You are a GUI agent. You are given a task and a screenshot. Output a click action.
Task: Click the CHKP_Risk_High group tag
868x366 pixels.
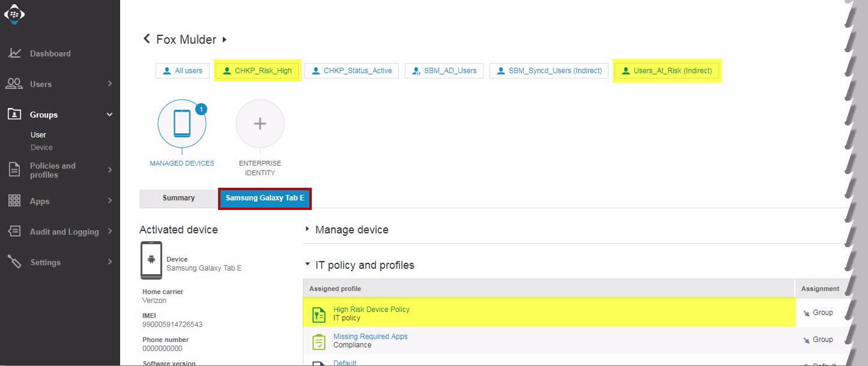pyautogui.click(x=257, y=71)
